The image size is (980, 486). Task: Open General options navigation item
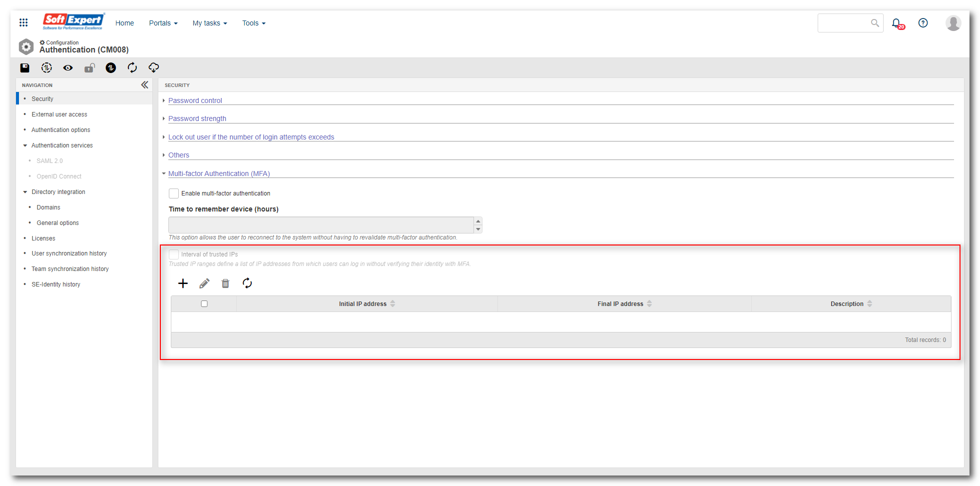[x=57, y=223]
